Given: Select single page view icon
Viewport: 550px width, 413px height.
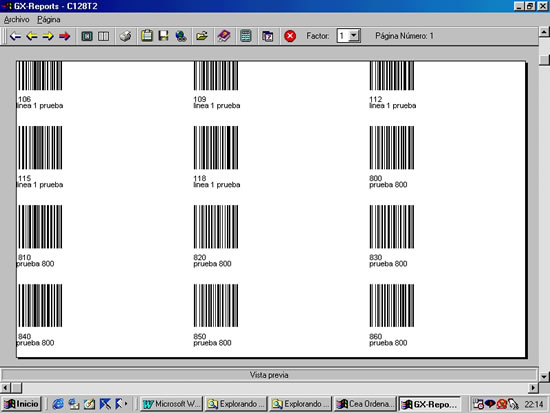Looking at the screenshot, I should (87, 36).
